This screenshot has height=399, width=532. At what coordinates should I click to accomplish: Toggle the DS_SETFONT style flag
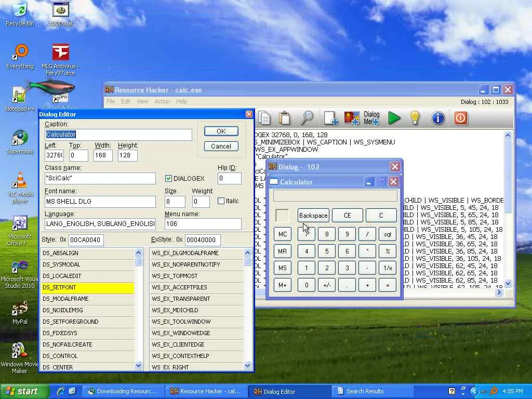(87, 287)
